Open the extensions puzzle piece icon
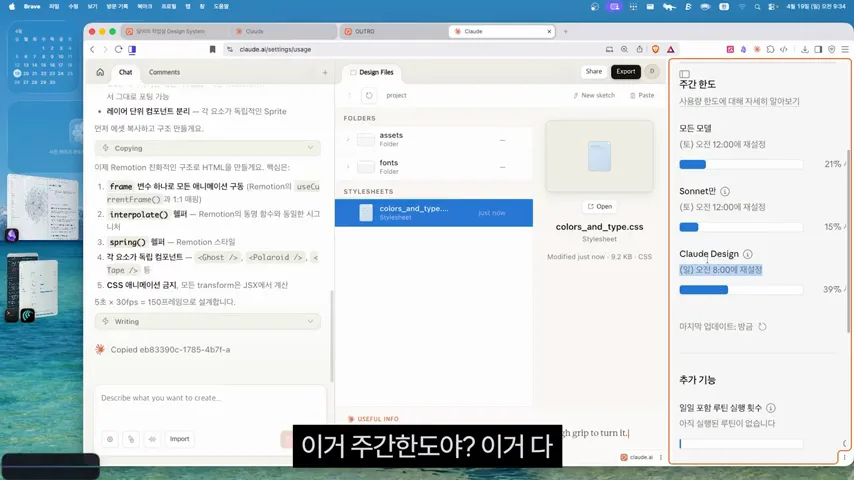The height and width of the screenshot is (480, 854). [770, 49]
